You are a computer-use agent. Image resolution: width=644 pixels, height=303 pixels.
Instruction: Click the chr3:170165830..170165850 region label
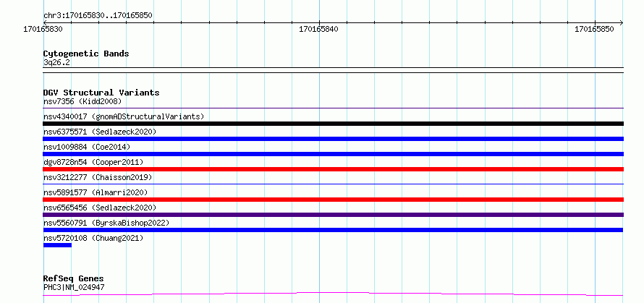pyautogui.click(x=98, y=15)
